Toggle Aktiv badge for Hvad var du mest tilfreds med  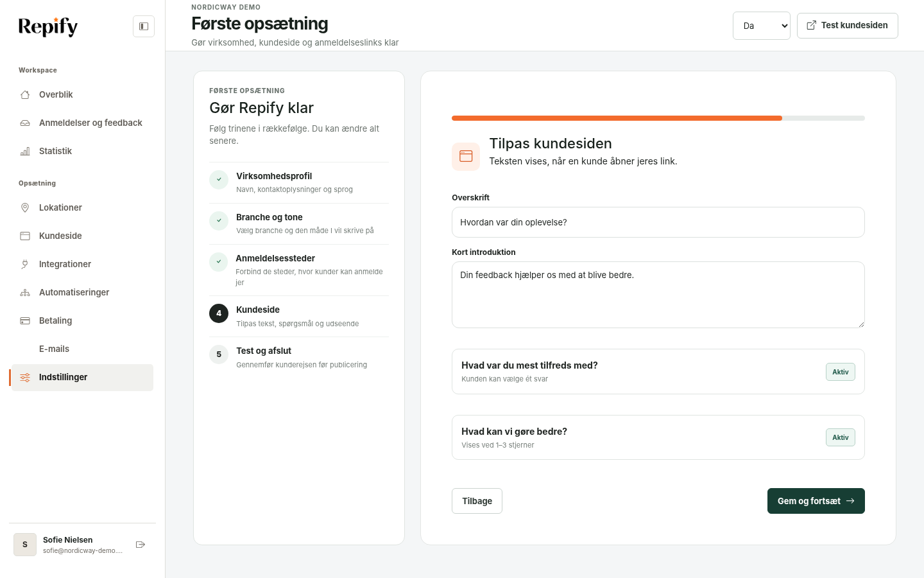coord(841,372)
